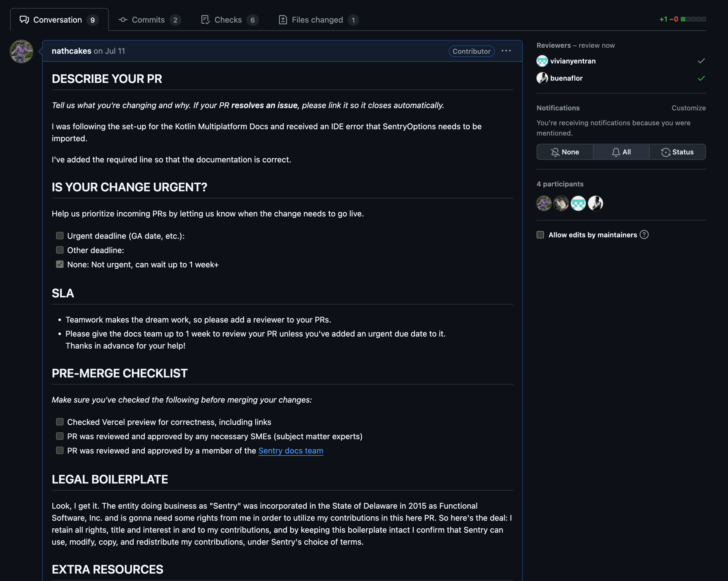
Task: Click buenaflor's green approval checkmark
Action: pyautogui.click(x=701, y=78)
